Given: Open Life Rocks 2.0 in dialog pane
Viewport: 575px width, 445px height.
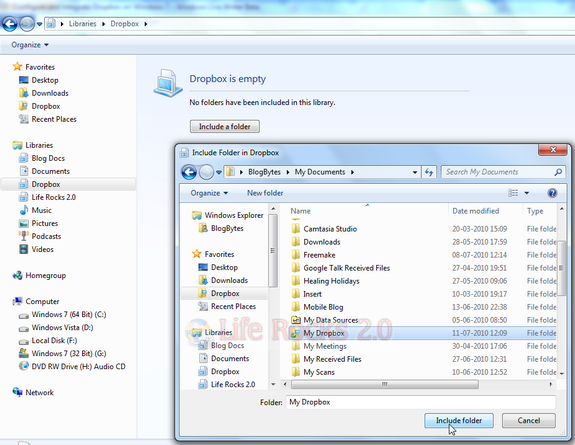Looking at the screenshot, I should [x=233, y=384].
